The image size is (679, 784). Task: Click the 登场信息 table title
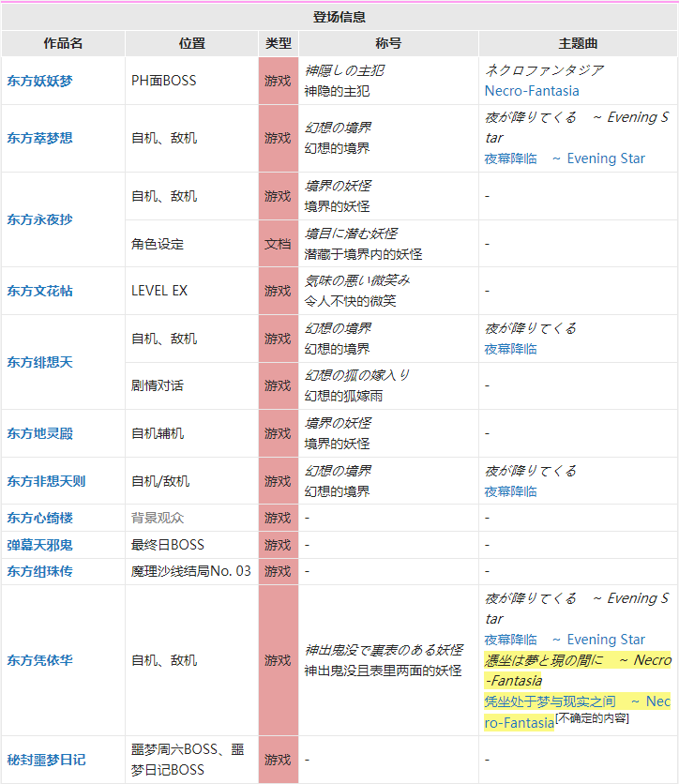339,18
